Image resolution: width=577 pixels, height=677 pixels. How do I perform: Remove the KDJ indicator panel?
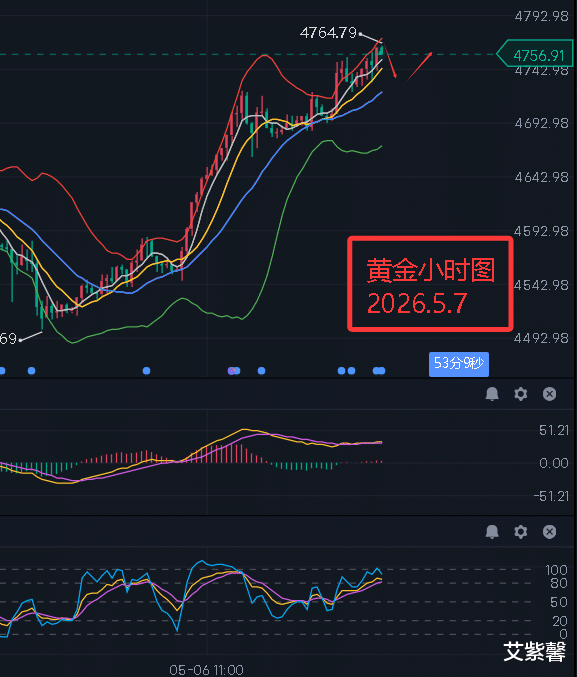(549, 531)
